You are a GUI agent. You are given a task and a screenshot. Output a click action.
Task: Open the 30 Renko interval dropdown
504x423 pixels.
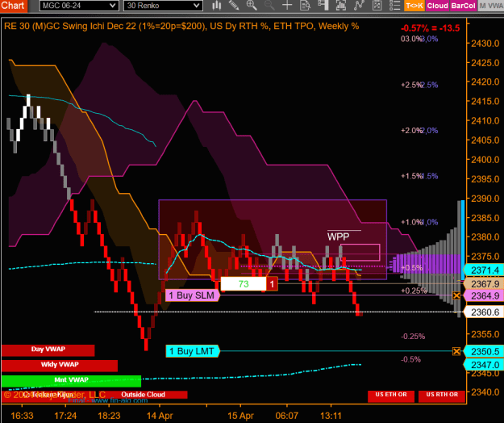click(x=163, y=6)
